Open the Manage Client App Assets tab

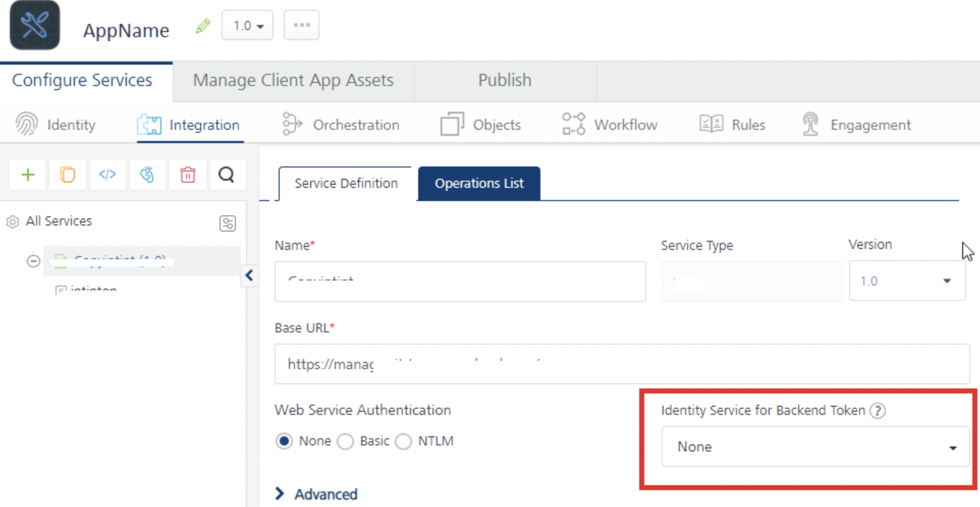tap(293, 80)
